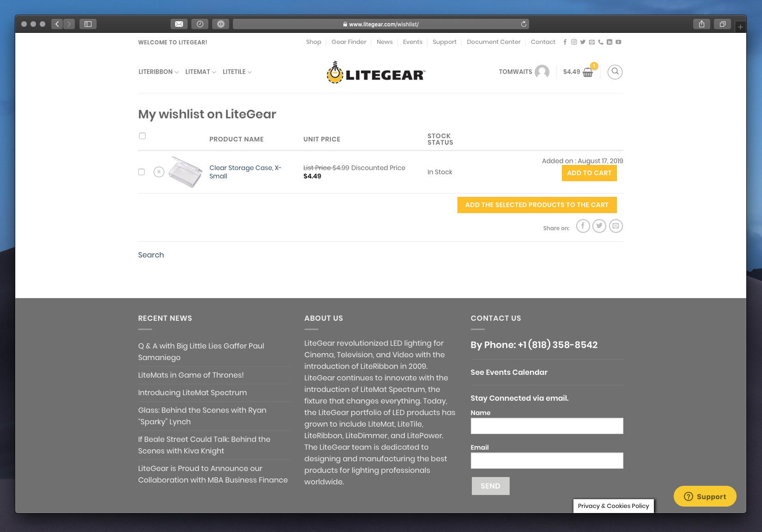
Task: Click the mail toolbar icon in Safari
Action: pos(179,24)
